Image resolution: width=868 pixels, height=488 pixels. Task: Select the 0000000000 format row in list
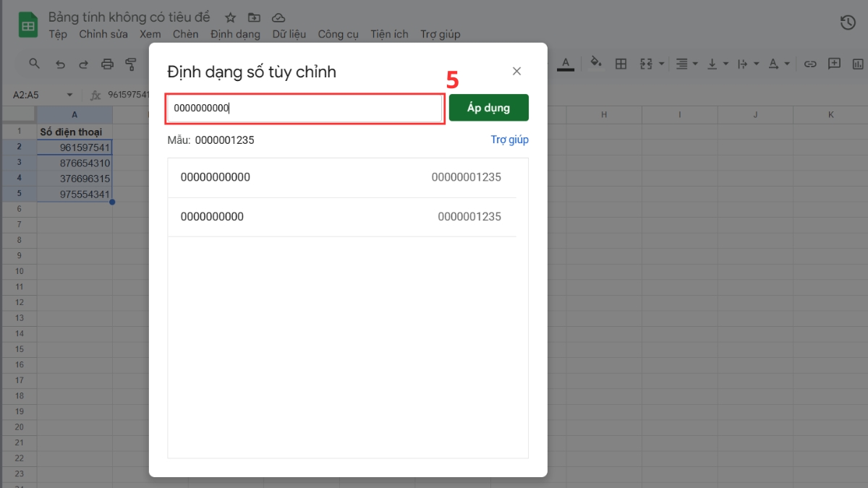[341, 217]
